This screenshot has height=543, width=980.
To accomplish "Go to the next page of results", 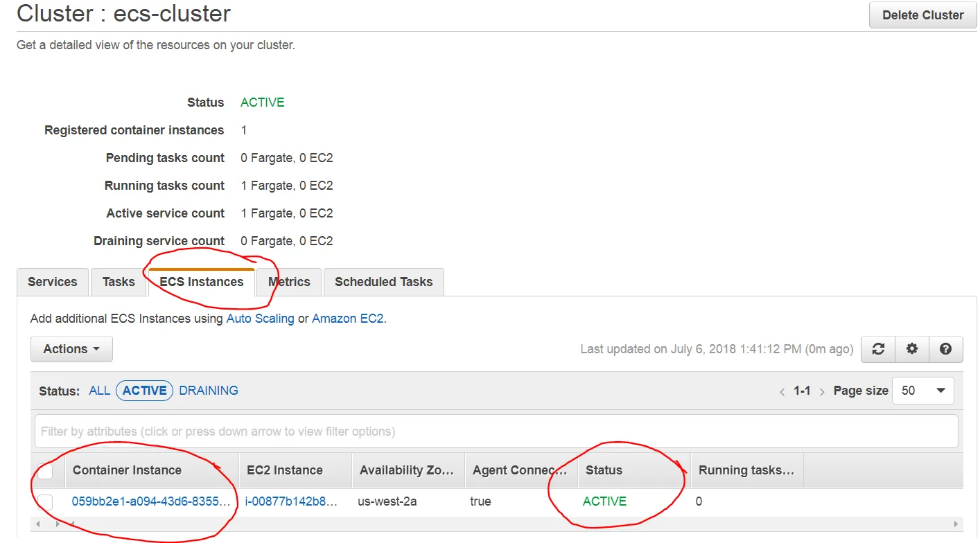I will click(822, 392).
